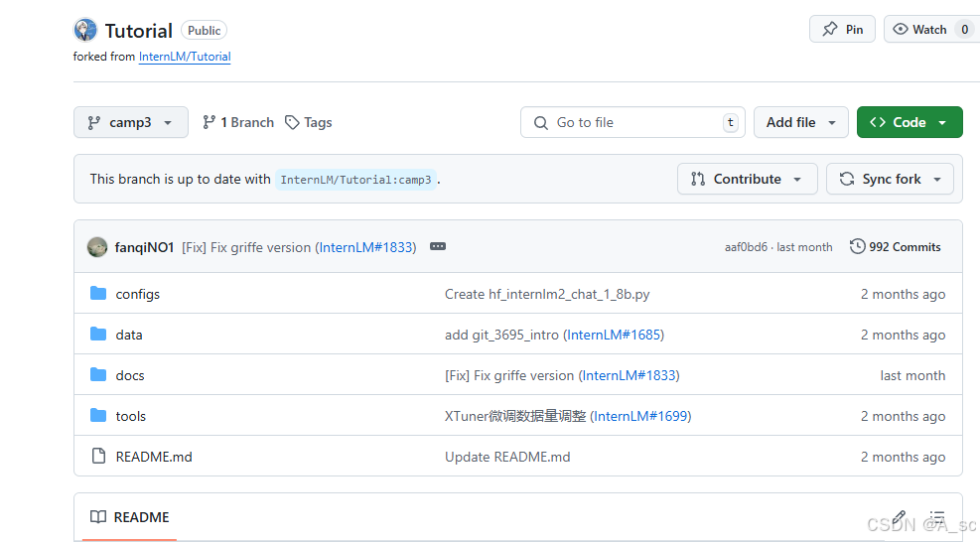Image resolution: width=980 pixels, height=542 pixels.
Task: Open commit 'Create hf_internlm2_chat_1_8b.py'
Action: tap(547, 294)
